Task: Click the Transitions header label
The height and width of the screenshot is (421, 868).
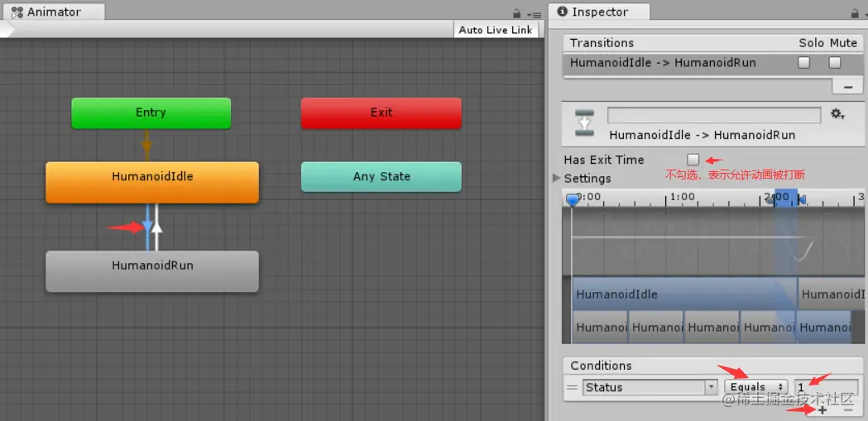Action: [x=602, y=43]
